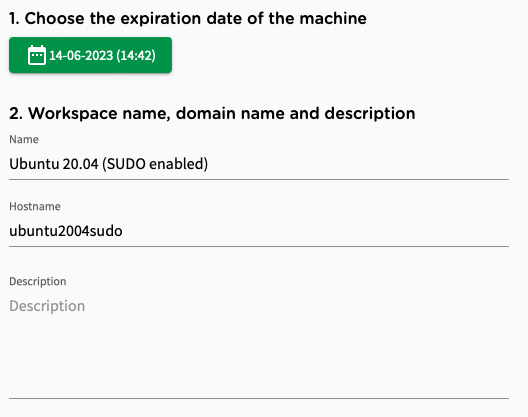Open the expiration date picker 14-06-2023 (14:42)
528x417 pixels.
coord(90,55)
